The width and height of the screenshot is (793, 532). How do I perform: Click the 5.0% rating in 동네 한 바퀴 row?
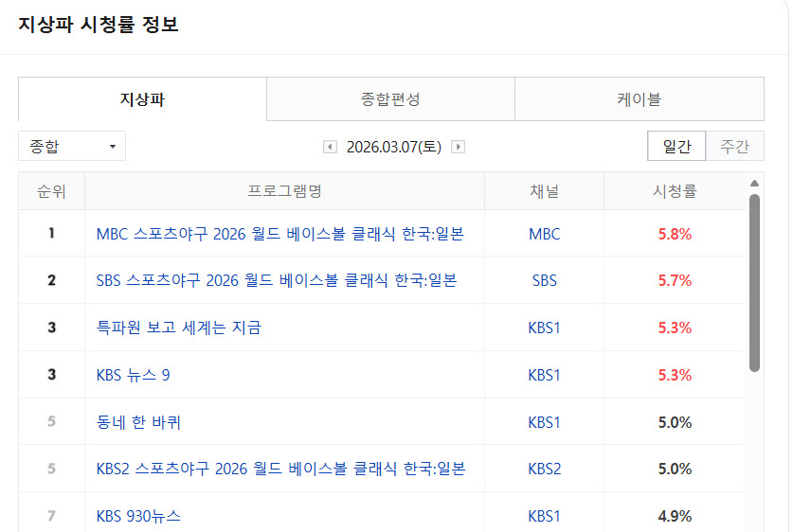(675, 422)
